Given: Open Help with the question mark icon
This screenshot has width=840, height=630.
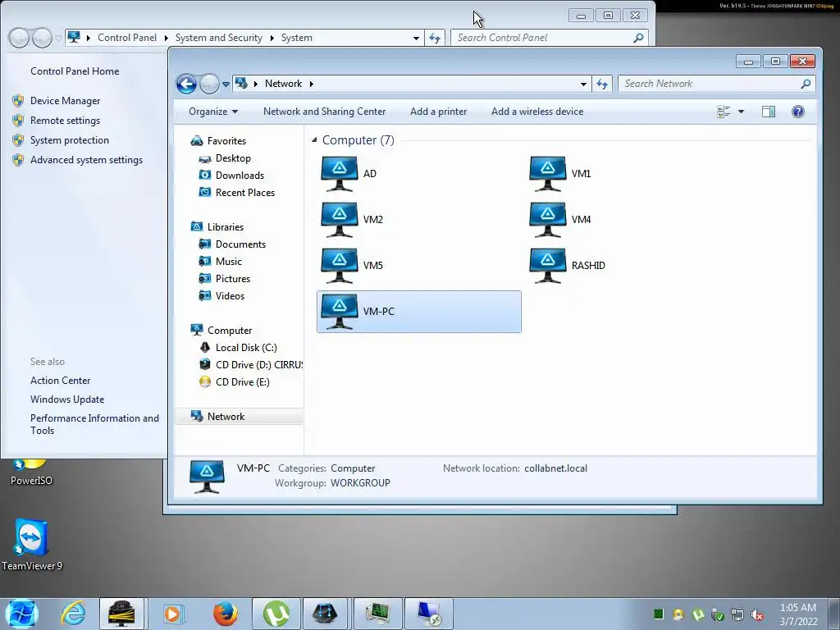Looking at the screenshot, I should 797,112.
